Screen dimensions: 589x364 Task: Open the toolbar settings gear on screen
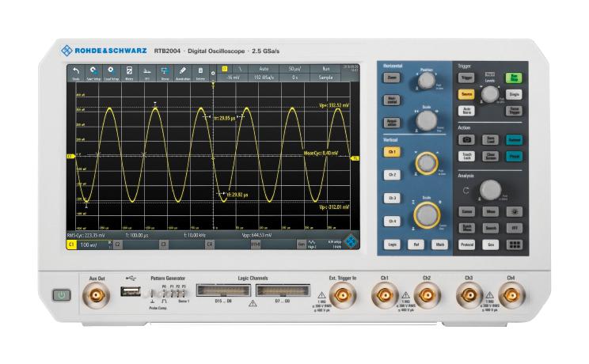click(213, 74)
